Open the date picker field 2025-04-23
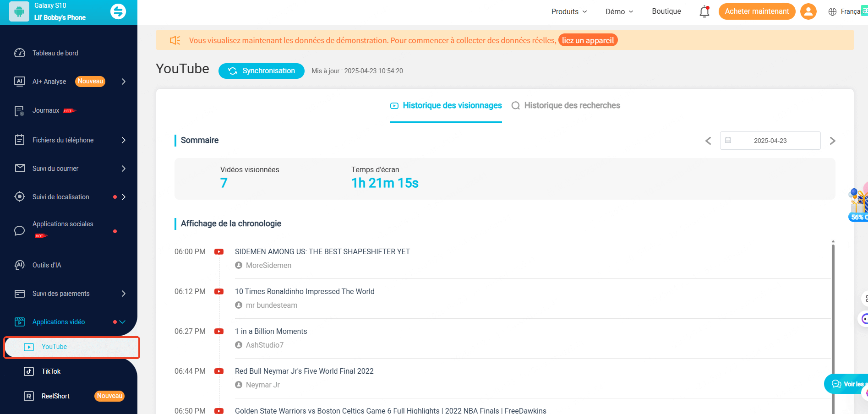Viewport: 868px width, 414px height. [x=770, y=141]
